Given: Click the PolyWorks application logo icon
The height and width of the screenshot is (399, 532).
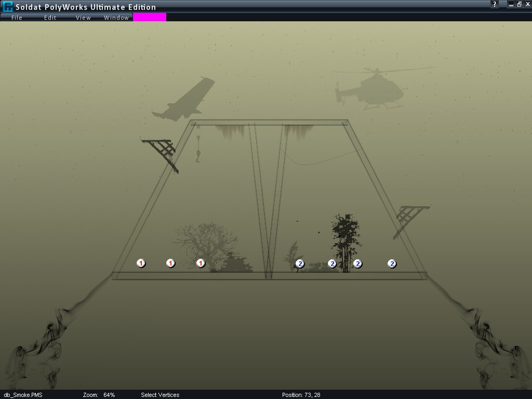Looking at the screenshot, I should pyautogui.click(x=7, y=7).
